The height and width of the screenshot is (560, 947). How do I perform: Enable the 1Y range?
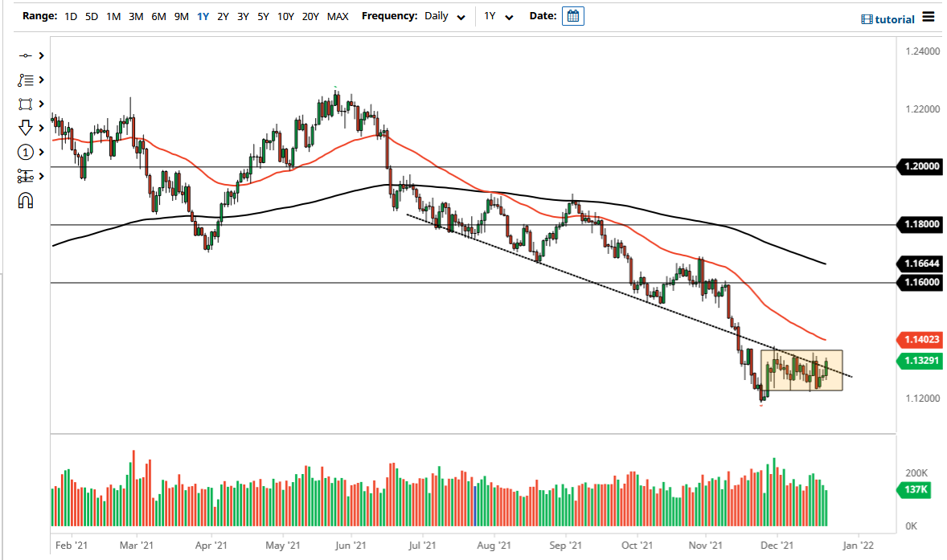[x=203, y=16]
